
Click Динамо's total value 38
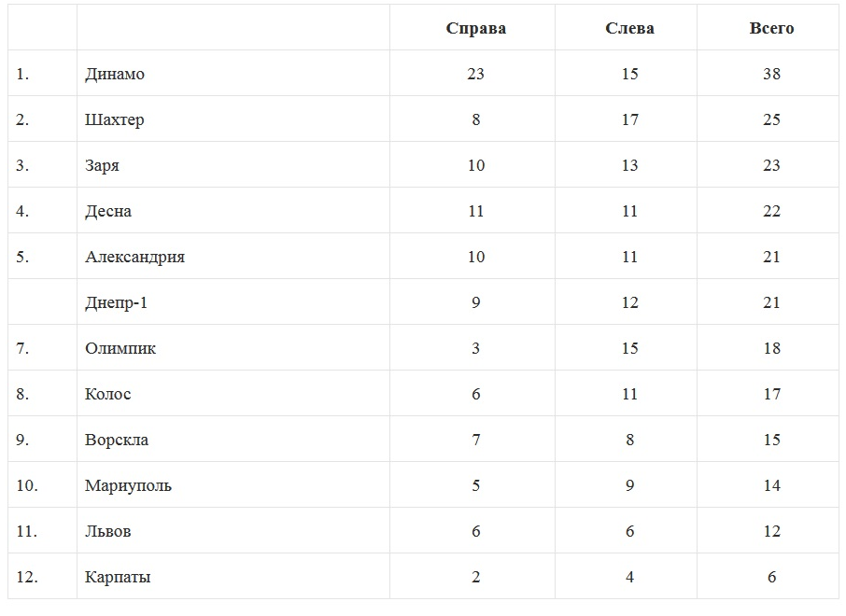tap(771, 74)
